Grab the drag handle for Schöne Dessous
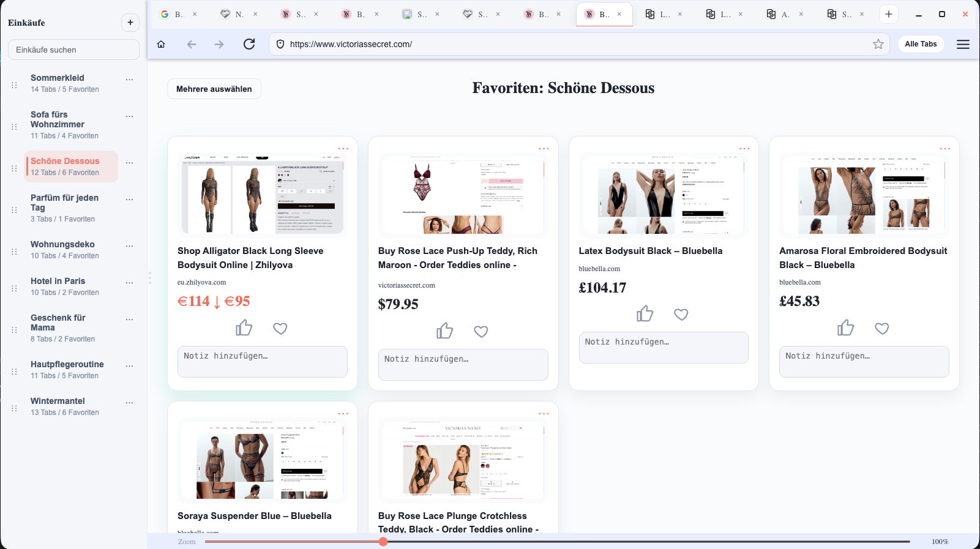Image resolution: width=980 pixels, height=549 pixels. point(14,168)
